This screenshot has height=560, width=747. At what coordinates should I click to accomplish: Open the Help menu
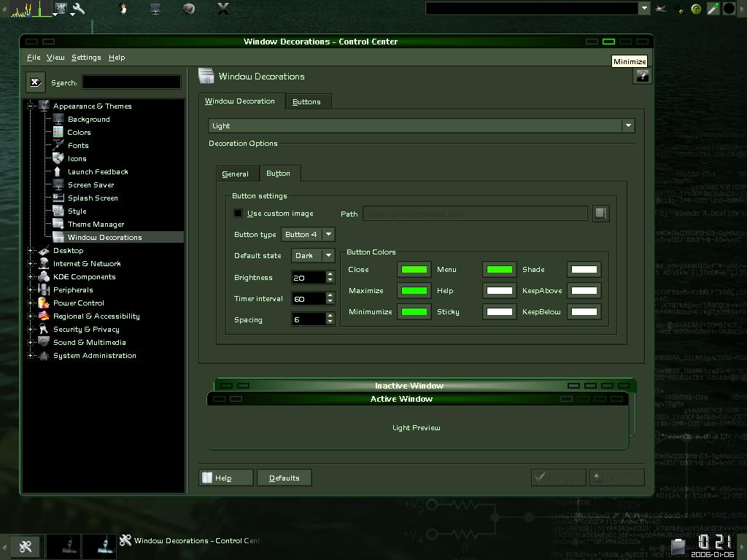point(117,57)
